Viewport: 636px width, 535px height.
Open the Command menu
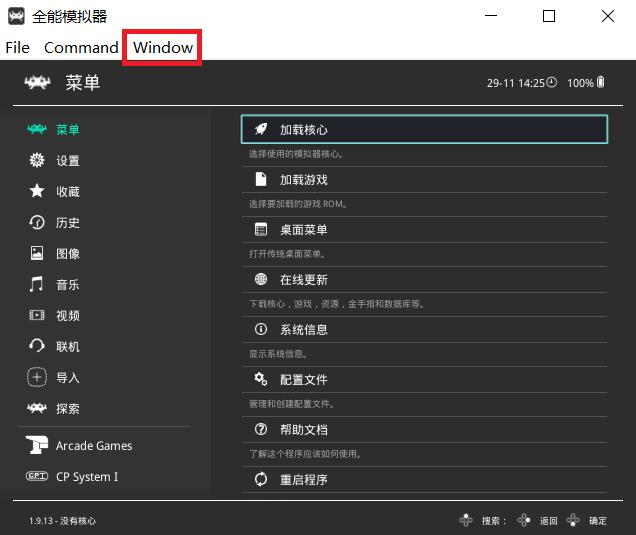pyautogui.click(x=81, y=48)
